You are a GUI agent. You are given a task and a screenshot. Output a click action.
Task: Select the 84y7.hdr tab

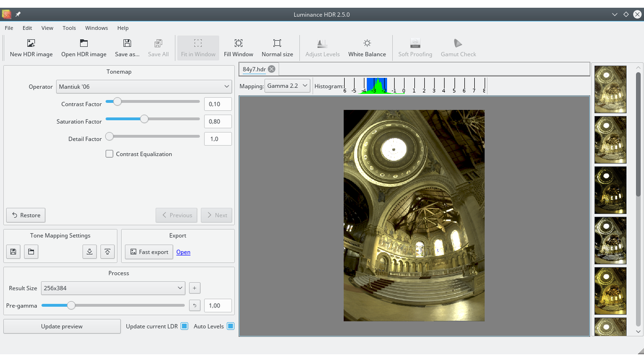pos(254,68)
